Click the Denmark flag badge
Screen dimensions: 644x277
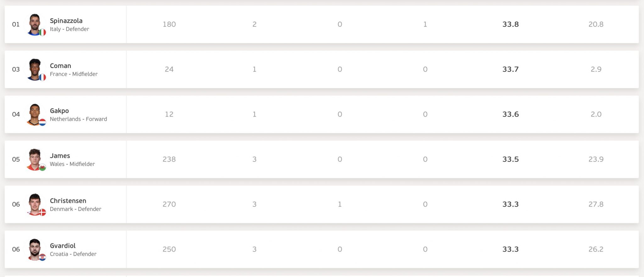click(x=42, y=212)
